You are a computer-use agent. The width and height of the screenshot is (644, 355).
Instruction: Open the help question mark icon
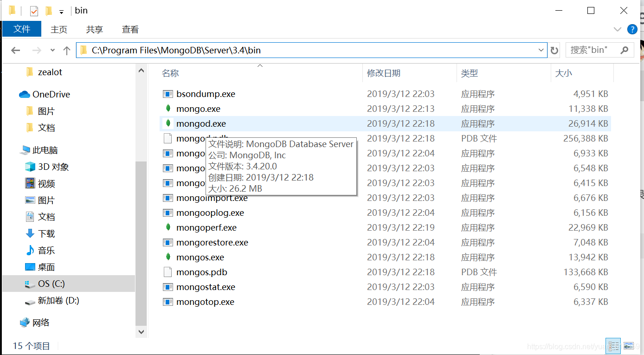tap(632, 29)
